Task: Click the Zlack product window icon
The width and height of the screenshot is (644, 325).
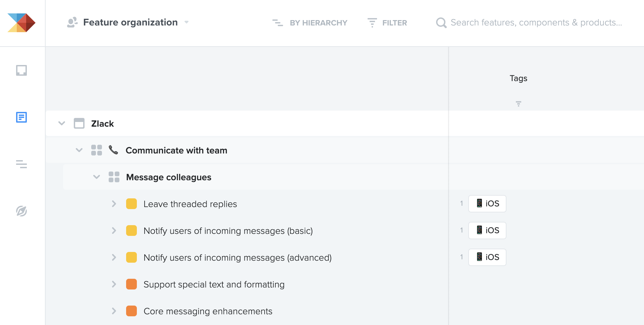Action: tap(79, 123)
